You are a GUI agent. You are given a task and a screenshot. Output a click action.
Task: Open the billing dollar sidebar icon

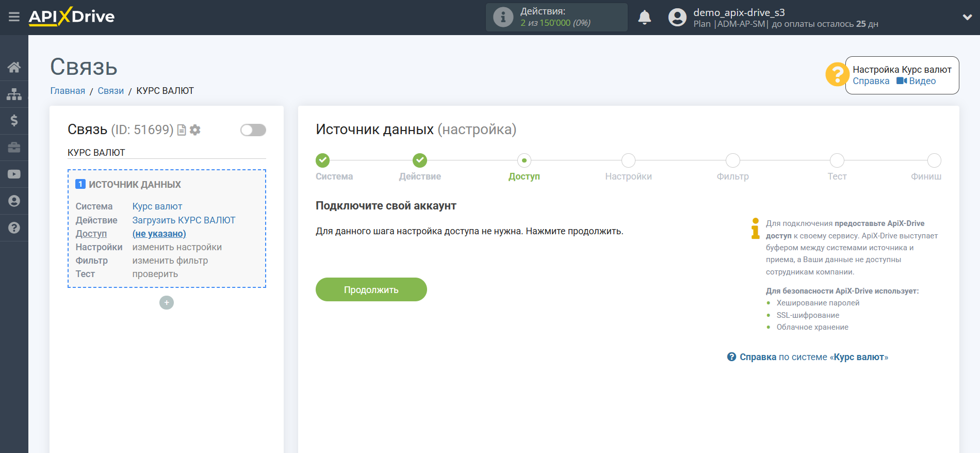tap(14, 121)
